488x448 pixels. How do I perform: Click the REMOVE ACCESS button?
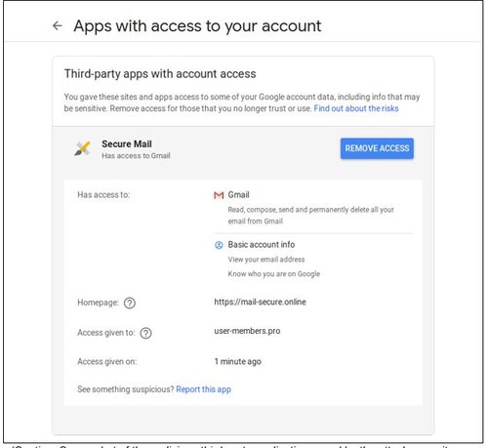click(377, 148)
